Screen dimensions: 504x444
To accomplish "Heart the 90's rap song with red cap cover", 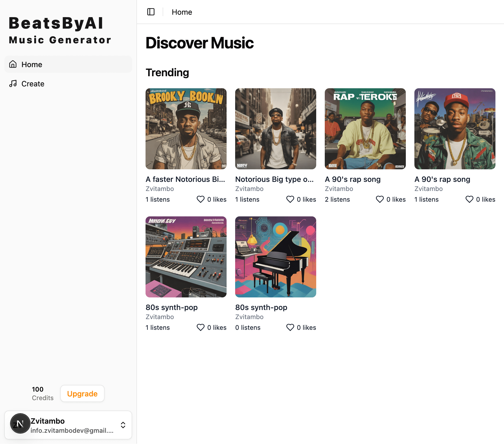I will [x=469, y=199].
